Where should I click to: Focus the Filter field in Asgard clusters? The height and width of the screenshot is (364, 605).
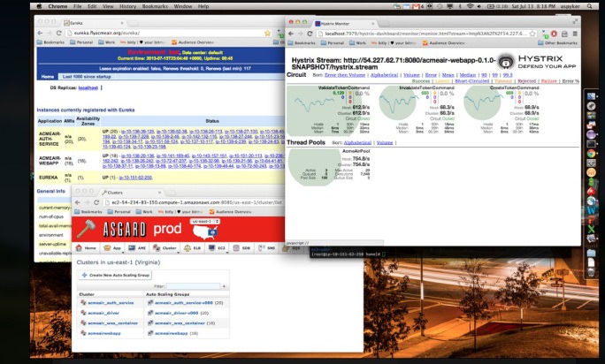[194, 286]
